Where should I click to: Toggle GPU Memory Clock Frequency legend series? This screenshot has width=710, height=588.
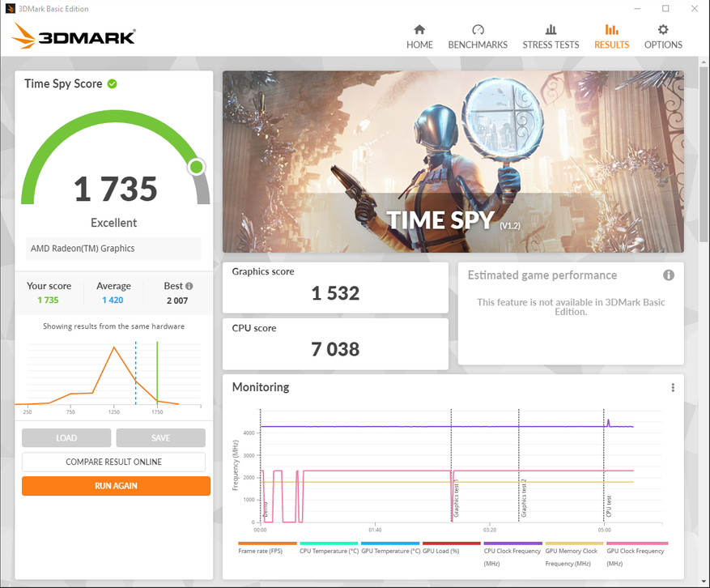pyautogui.click(x=574, y=555)
